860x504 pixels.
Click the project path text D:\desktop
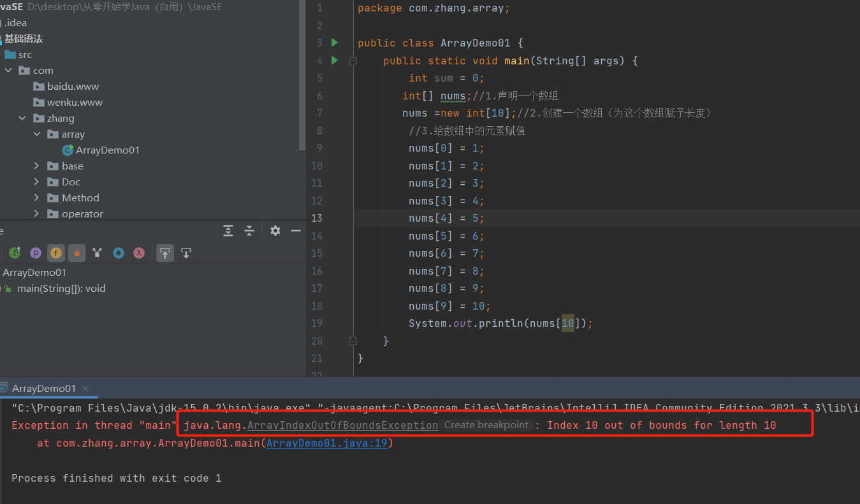pos(125,7)
